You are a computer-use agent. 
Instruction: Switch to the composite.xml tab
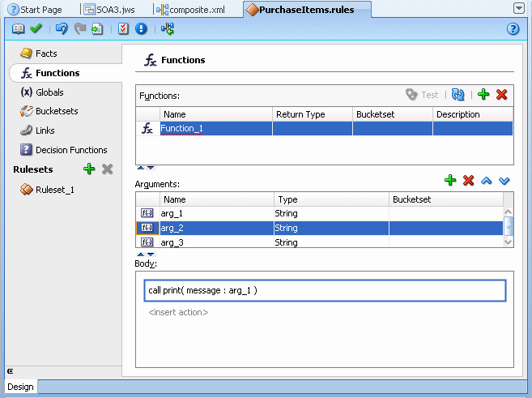click(190, 10)
